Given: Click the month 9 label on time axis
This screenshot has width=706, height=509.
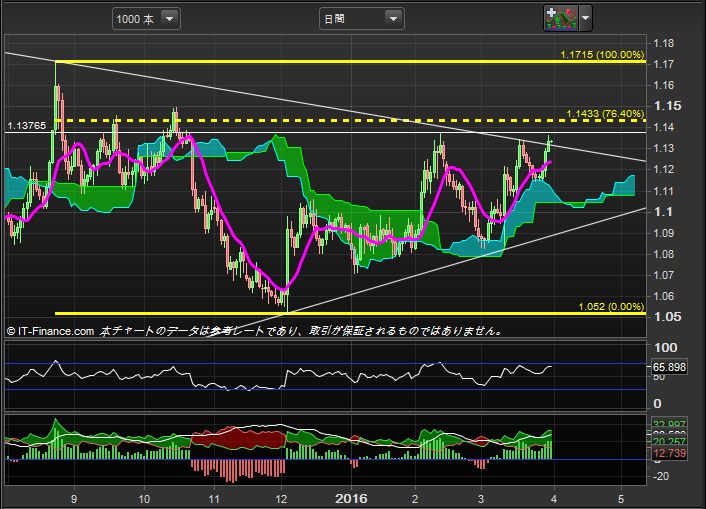Looking at the screenshot, I should pyautogui.click(x=74, y=499).
